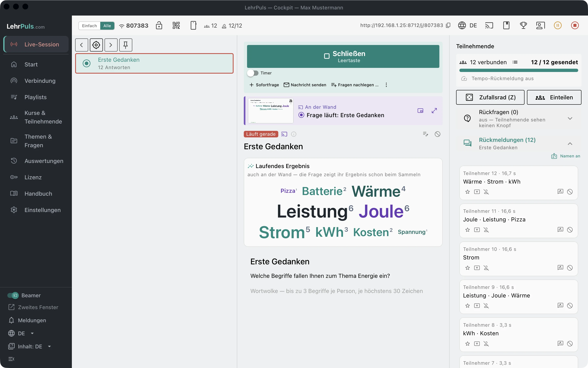Toggle the Timer switch
Image resolution: width=588 pixels, height=368 pixels.
(x=253, y=73)
